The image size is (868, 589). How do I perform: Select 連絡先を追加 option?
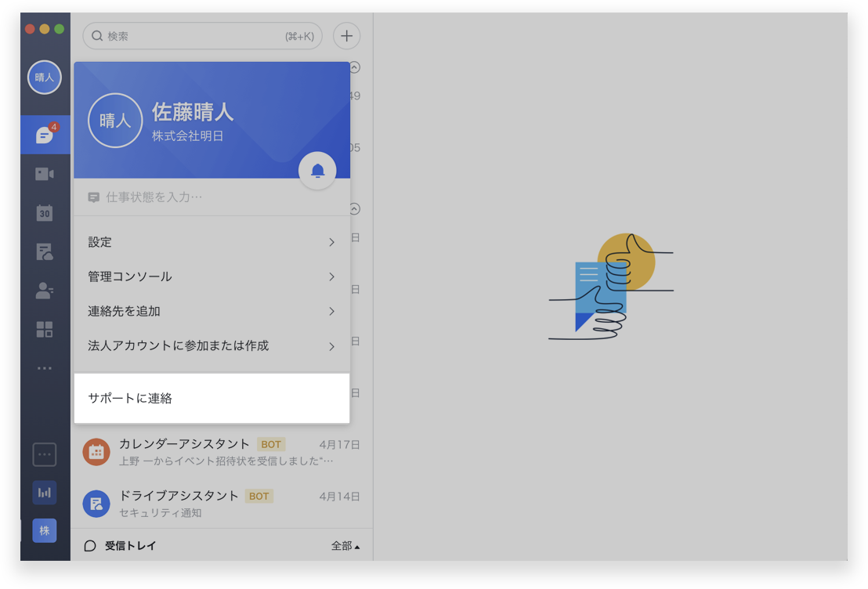212,311
